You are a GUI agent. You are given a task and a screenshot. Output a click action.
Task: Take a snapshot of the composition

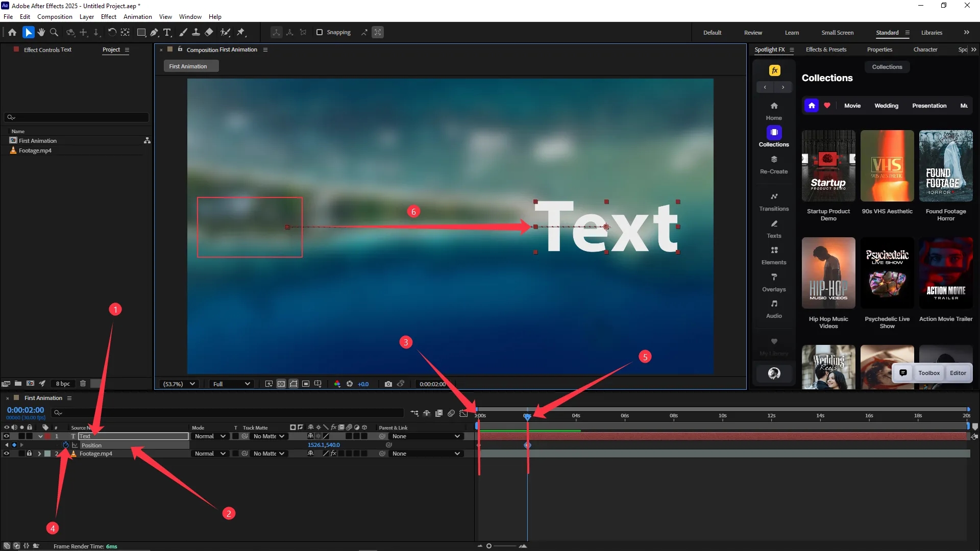point(388,384)
